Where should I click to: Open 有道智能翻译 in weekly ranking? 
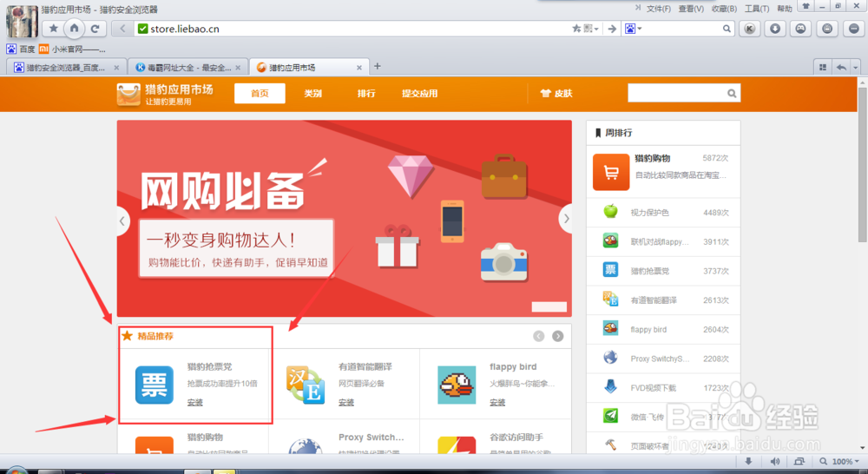[663, 300]
